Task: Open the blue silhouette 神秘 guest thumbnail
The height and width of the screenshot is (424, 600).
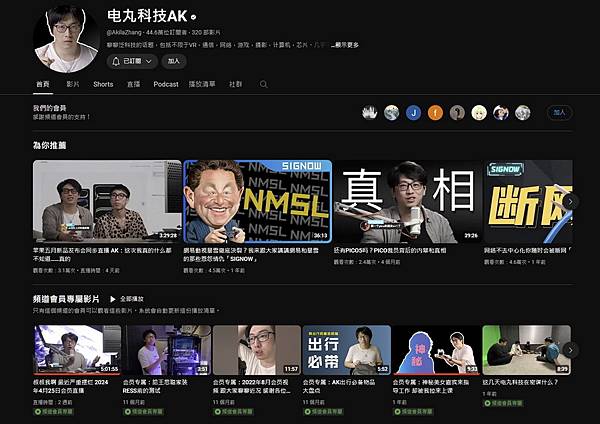Action: 437,350
